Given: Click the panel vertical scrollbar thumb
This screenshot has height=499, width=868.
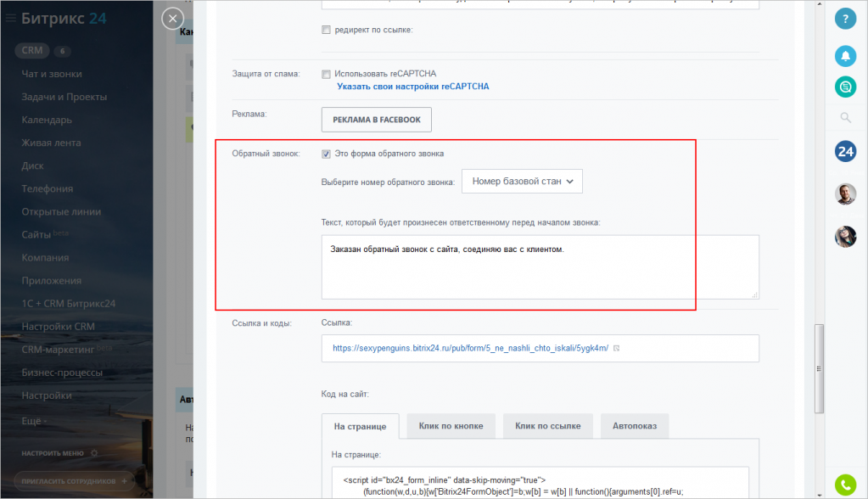Looking at the screenshot, I should pyautogui.click(x=819, y=368).
